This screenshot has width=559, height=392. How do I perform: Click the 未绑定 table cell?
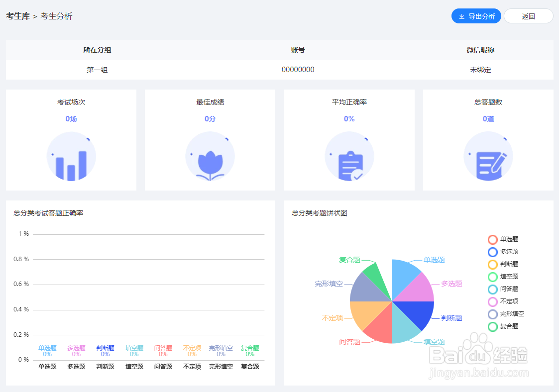click(480, 70)
